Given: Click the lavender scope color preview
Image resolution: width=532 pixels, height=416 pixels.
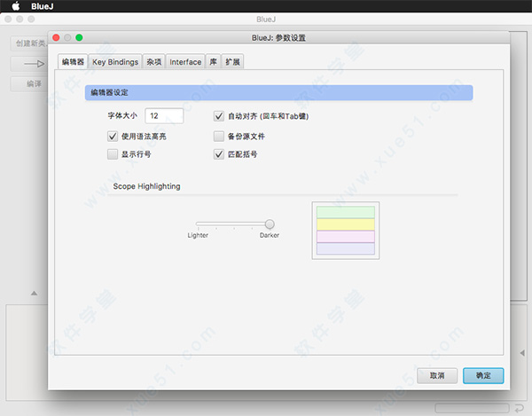Looking at the screenshot, I should [346, 248].
